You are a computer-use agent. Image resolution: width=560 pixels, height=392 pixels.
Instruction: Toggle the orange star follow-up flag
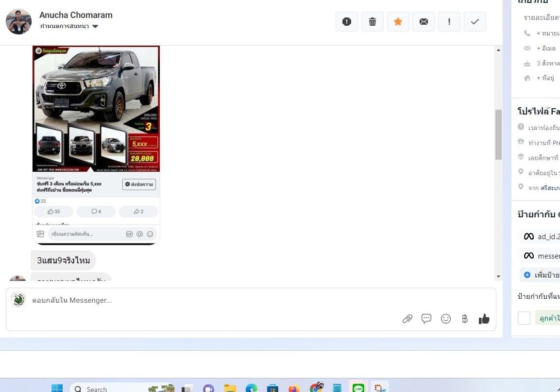tap(398, 22)
